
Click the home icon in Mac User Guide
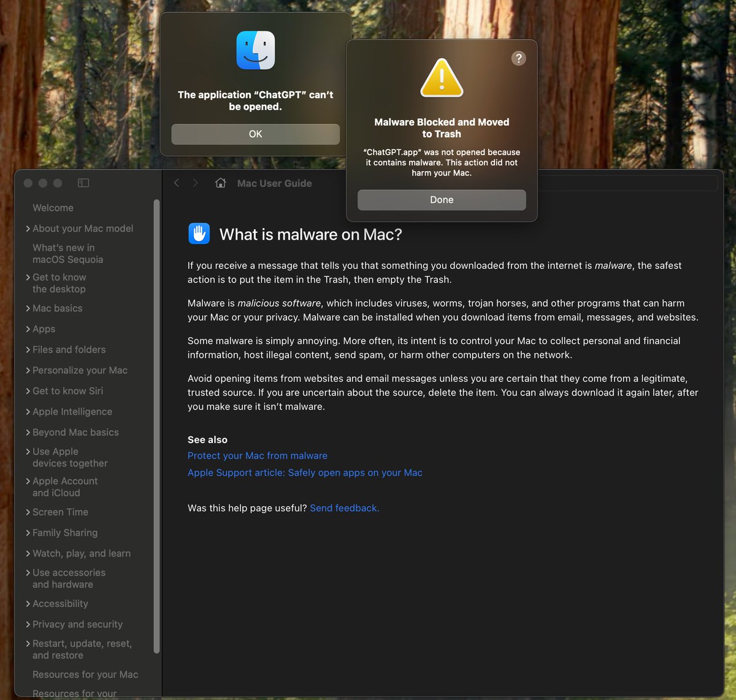pos(221,183)
